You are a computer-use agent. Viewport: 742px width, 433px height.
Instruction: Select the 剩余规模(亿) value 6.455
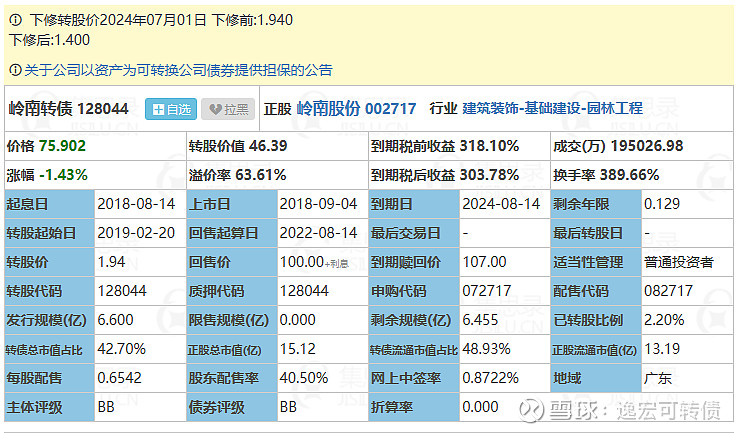point(480,320)
